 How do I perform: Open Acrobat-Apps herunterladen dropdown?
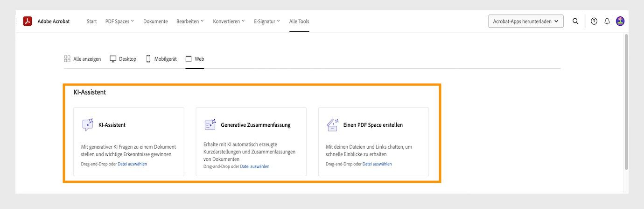[x=526, y=21]
